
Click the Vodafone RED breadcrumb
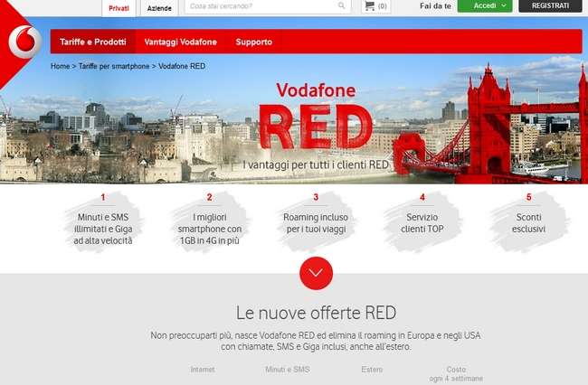(x=182, y=66)
